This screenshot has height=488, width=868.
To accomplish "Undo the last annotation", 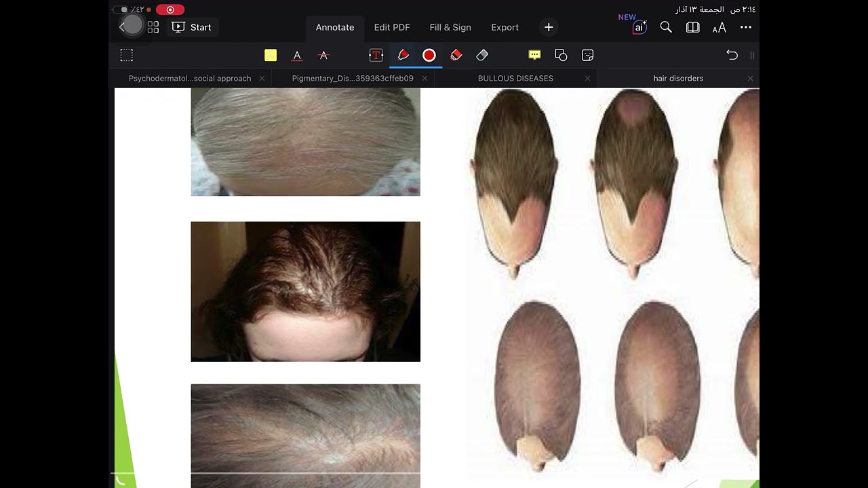I will point(732,55).
